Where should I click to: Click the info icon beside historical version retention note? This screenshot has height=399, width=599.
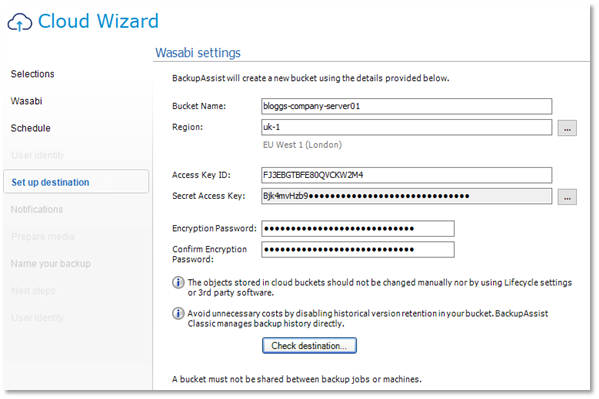pos(178,313)
